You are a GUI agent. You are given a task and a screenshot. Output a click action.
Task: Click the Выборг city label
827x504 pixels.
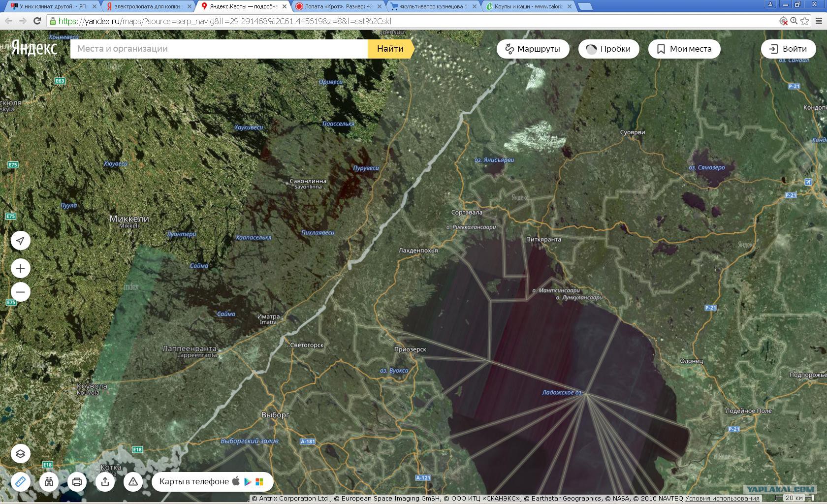[x=275, y=415]
